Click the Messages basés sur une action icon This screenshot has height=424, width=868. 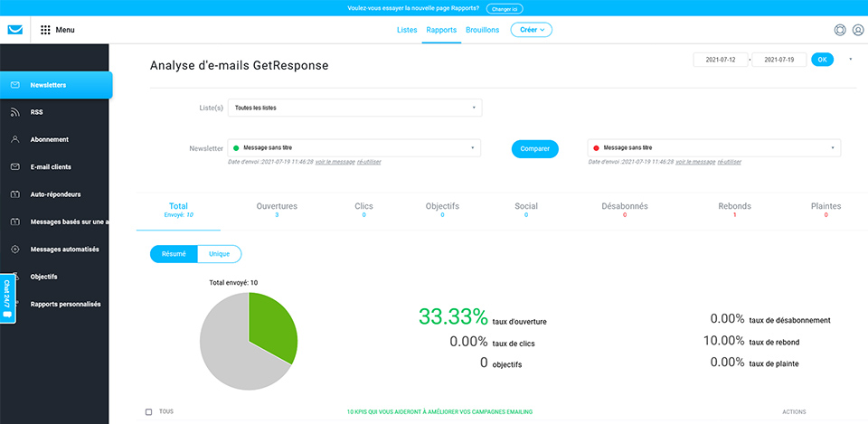coord(15,222)
